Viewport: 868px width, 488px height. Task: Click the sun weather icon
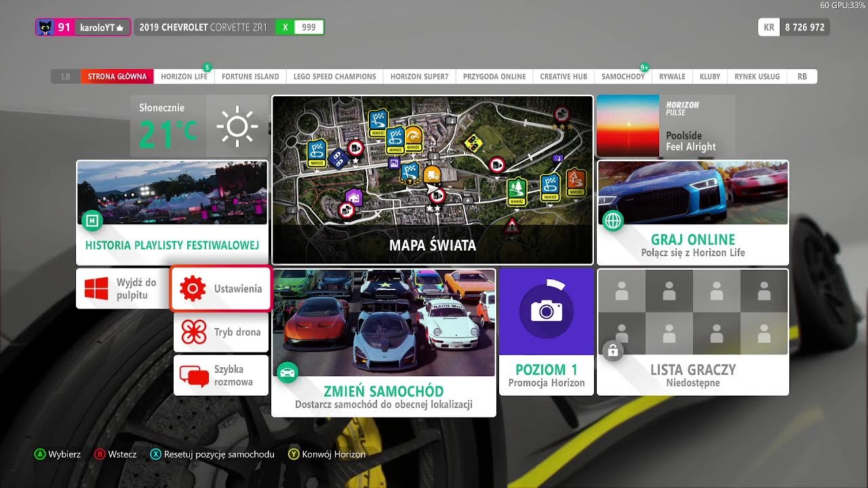237,126
